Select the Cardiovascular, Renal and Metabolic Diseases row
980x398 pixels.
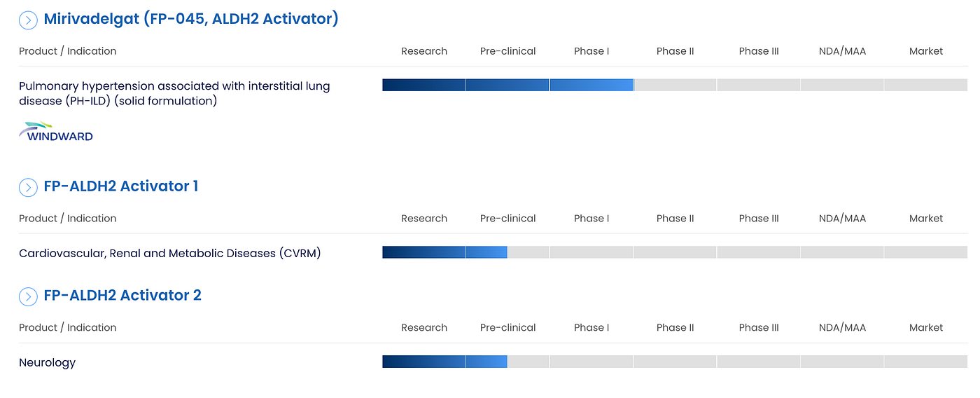tap(170, 253)
